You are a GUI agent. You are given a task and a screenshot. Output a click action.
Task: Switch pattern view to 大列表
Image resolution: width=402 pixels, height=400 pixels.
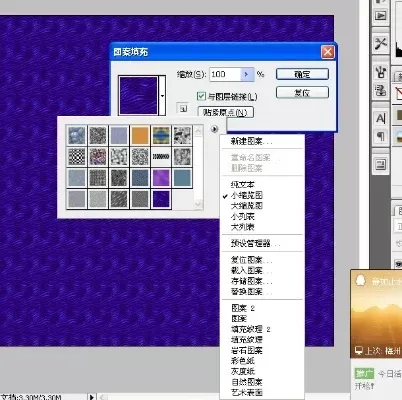coord(243,227)
